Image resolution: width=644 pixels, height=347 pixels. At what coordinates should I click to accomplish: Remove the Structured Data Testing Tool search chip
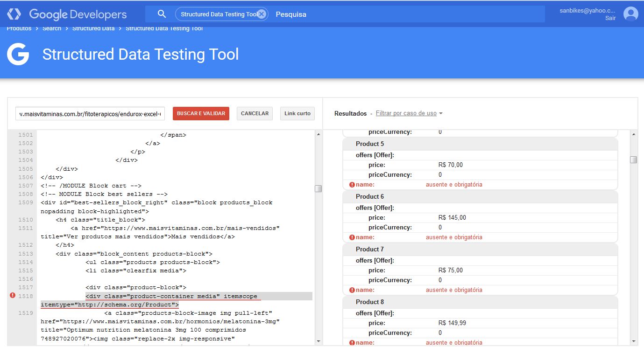click(262, 14)
